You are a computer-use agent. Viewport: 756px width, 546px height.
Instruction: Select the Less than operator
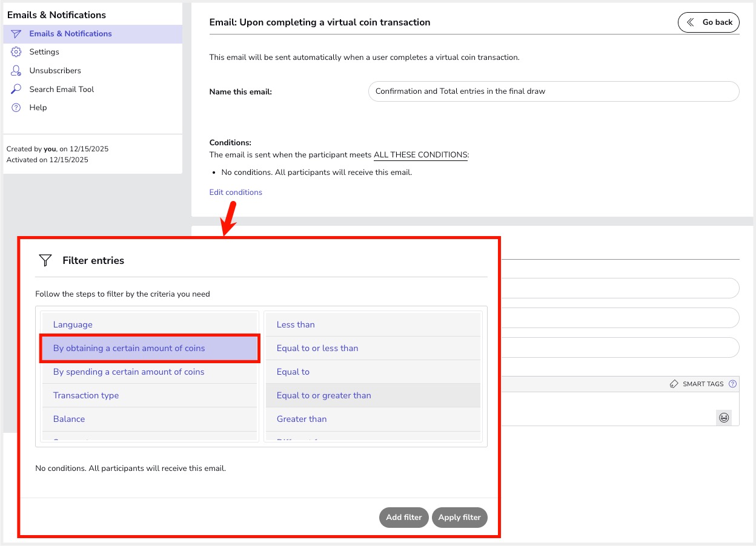pyautogui.click(x=296, y=324)
